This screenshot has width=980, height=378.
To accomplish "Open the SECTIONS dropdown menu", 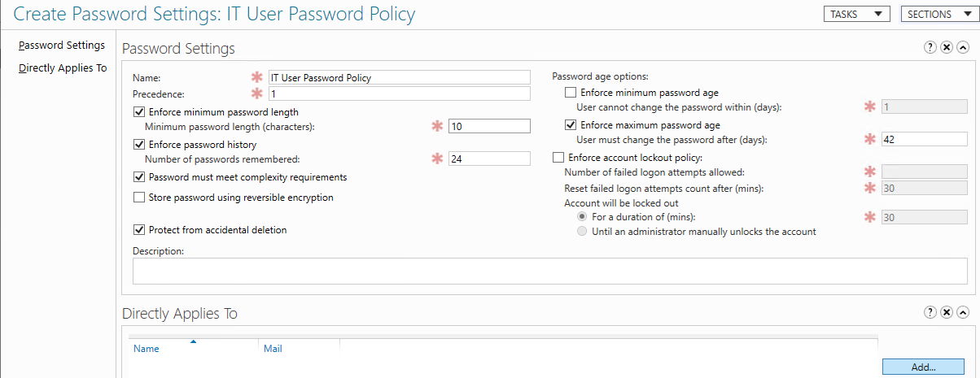I will [x=935, y=14].
